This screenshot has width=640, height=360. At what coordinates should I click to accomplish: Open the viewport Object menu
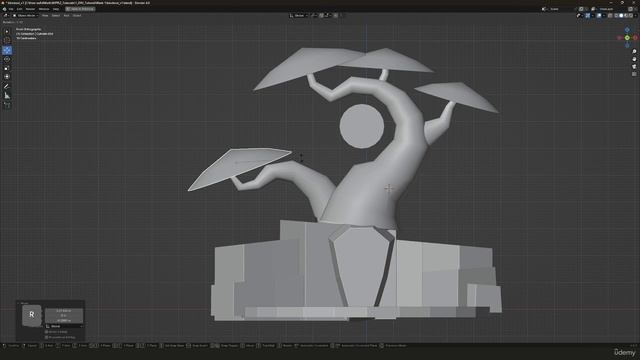pos(77,16)
